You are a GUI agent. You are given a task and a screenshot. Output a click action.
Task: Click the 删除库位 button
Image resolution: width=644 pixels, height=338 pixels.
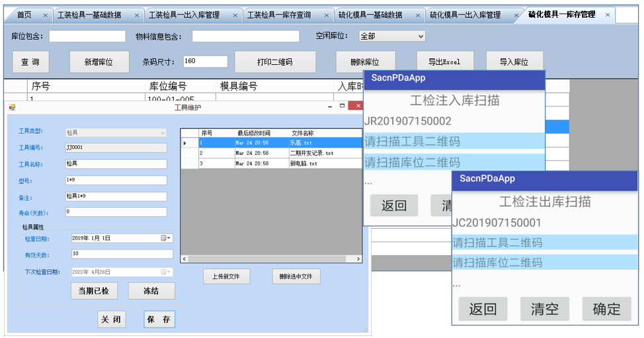[365, 62]
